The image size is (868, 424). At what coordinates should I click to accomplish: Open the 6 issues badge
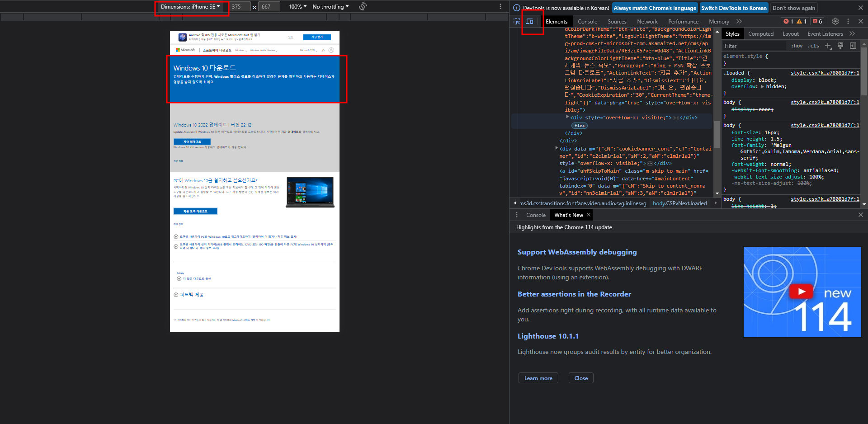(817, 21)
